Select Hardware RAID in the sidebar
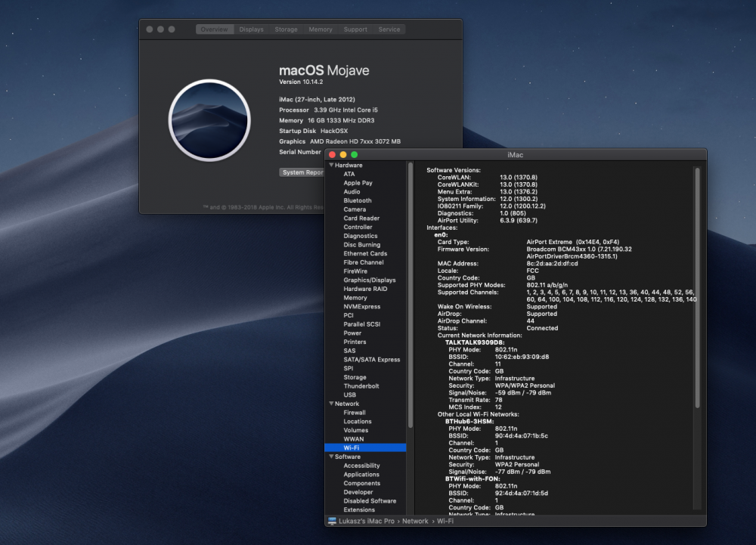The image size is (756, 545). 365,289
